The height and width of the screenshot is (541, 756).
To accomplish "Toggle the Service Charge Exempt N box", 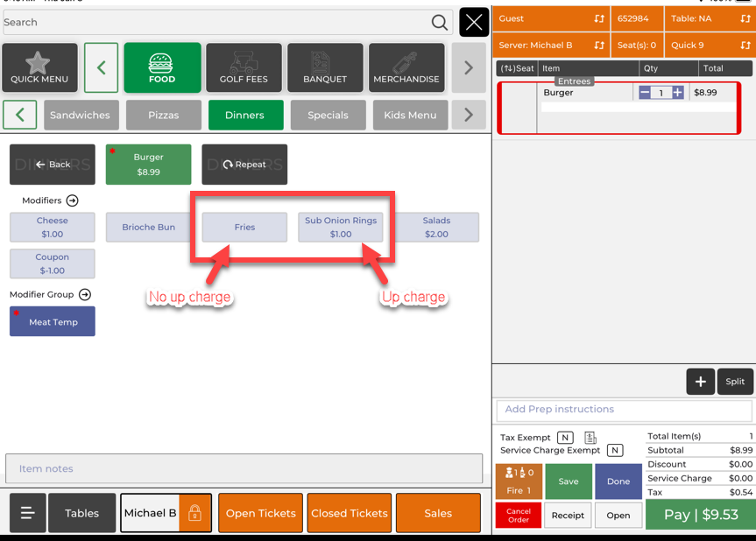I will [x=615, y=451].
